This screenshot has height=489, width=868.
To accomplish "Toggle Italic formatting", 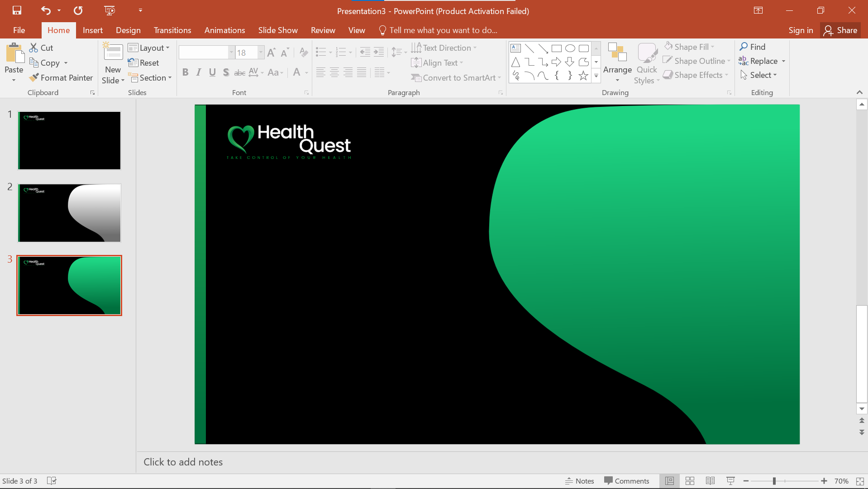I will coord(199,72).
